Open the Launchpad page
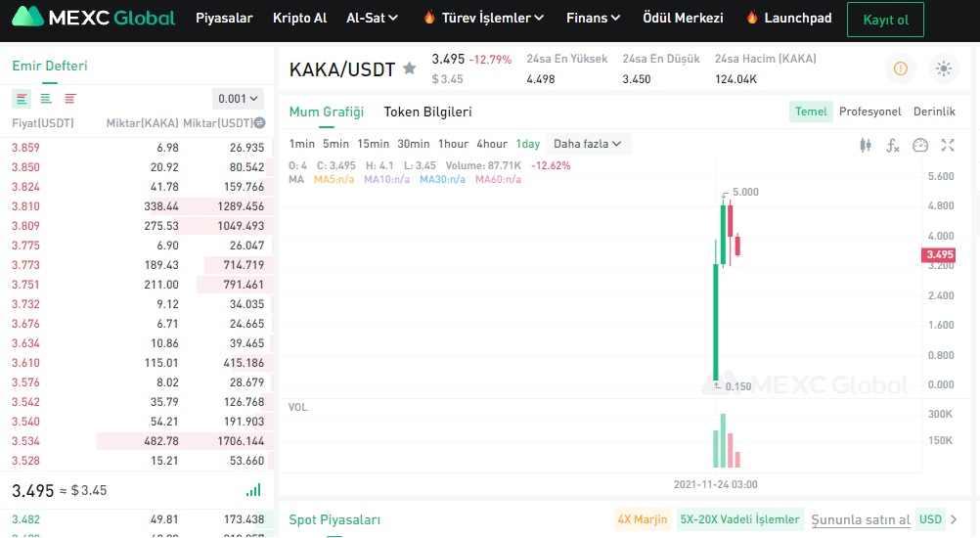The image size is (980, 538). [798, 19]
